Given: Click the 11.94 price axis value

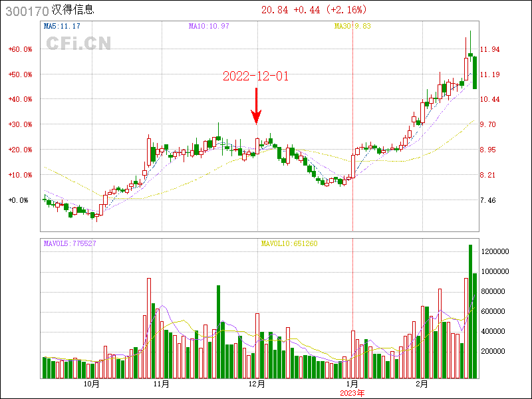Looking at the screenshot, I should (x=490, y=49).
